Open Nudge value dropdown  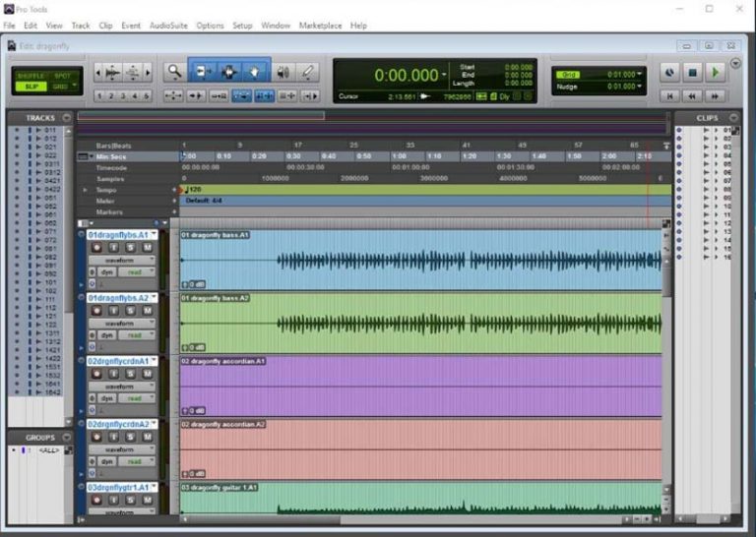click(640, 87)
